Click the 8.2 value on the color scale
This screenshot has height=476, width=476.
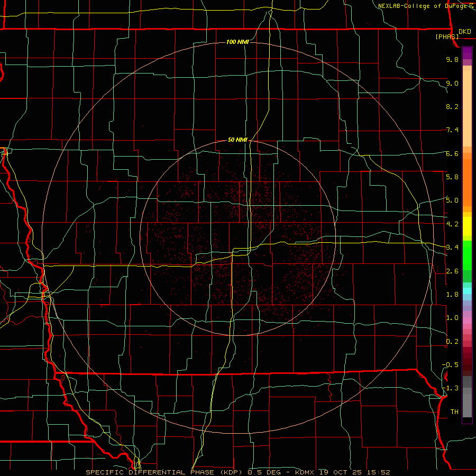coord(452,106)
